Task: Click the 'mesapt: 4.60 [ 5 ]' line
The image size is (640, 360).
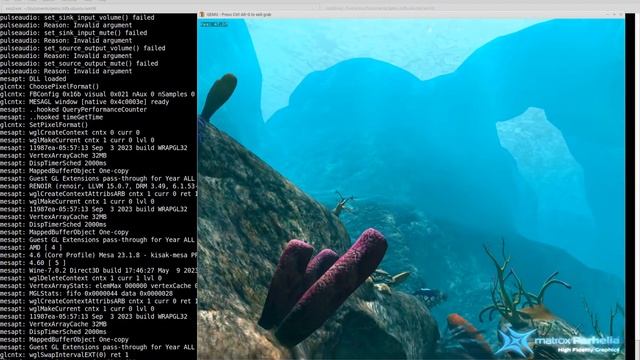Action: (x=33, y=263)
